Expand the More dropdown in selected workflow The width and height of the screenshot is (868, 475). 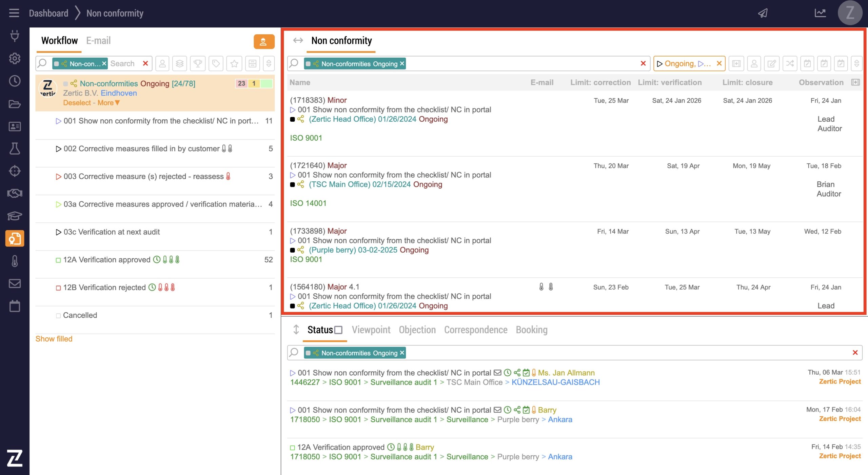[x=108, y=103]
